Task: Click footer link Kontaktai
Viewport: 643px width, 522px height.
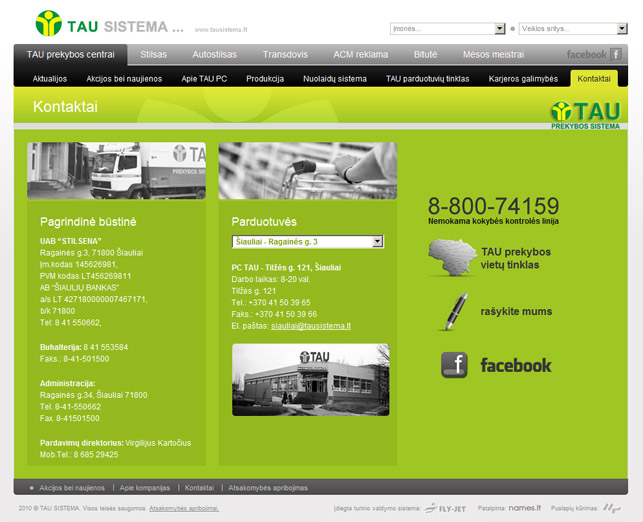Action: (x=199, y=488)
